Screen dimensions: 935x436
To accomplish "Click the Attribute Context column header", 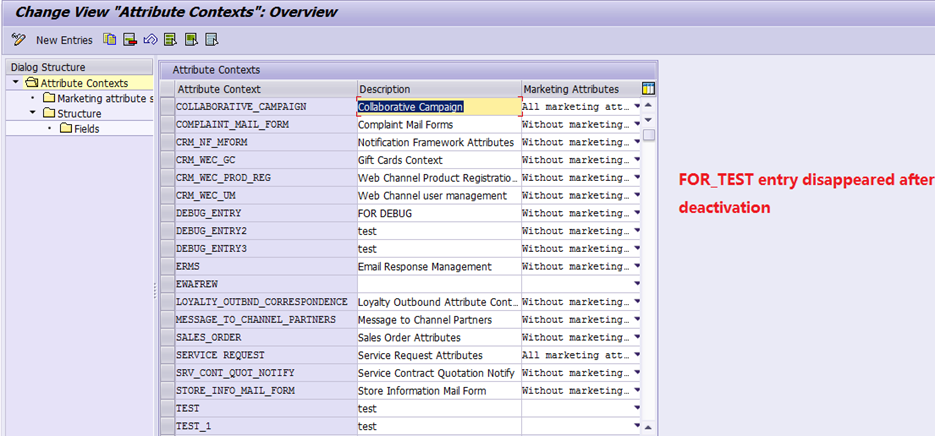I will (x=266, y=89).
